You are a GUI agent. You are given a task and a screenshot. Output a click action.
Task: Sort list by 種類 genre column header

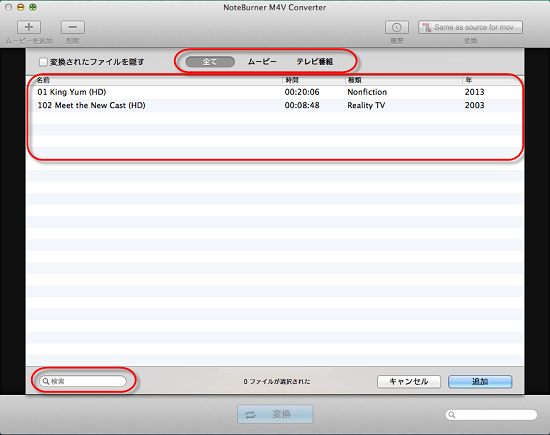point(403,80)
